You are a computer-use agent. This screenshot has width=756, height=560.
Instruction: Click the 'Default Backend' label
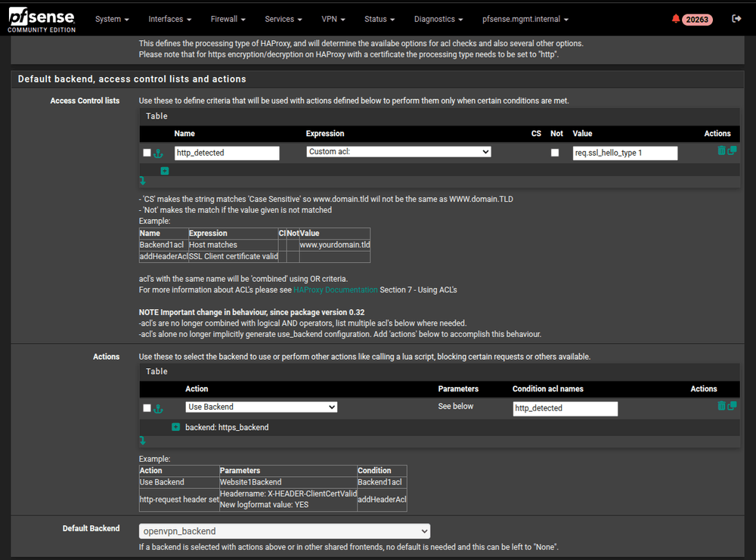(91, 528)
